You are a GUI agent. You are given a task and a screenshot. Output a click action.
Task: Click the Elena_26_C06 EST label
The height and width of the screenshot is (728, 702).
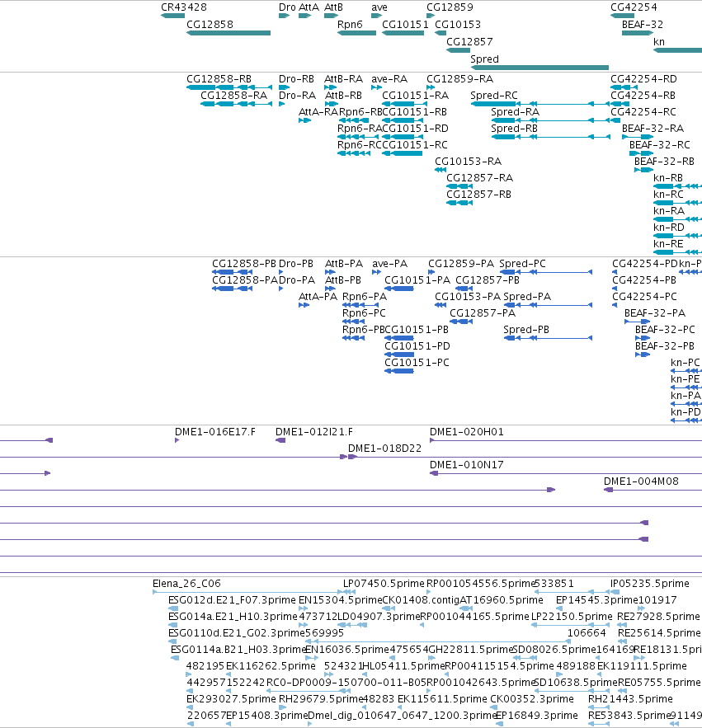point(186,584)
